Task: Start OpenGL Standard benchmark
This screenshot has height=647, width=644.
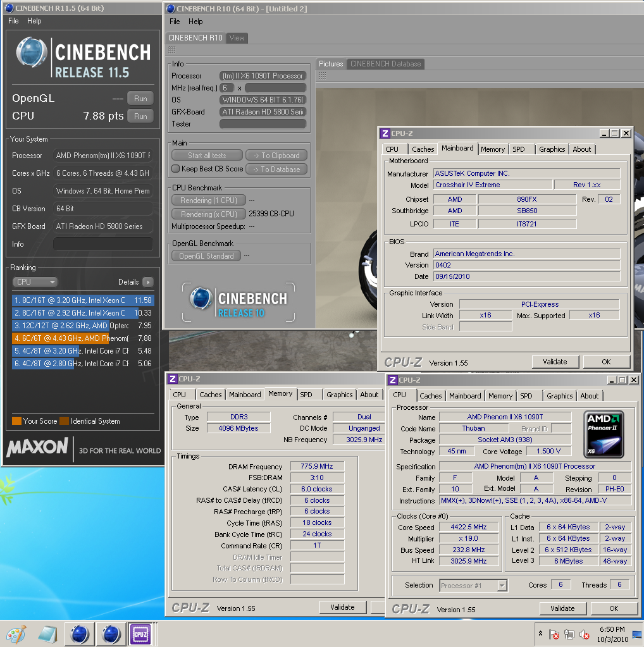Action: (x=206, y=256)
